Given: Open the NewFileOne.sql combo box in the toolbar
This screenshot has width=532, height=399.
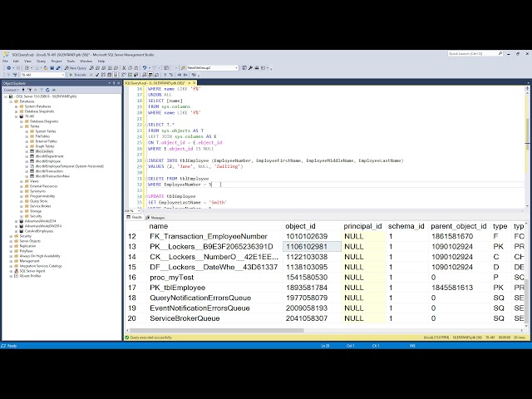Looking at the screenshot, I should (213, 68).
